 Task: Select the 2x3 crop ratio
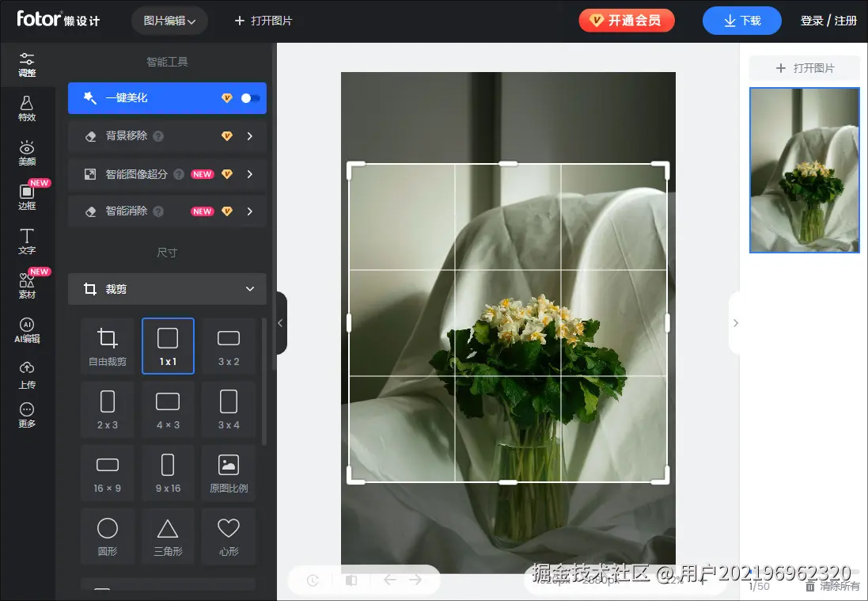[108, 410]
